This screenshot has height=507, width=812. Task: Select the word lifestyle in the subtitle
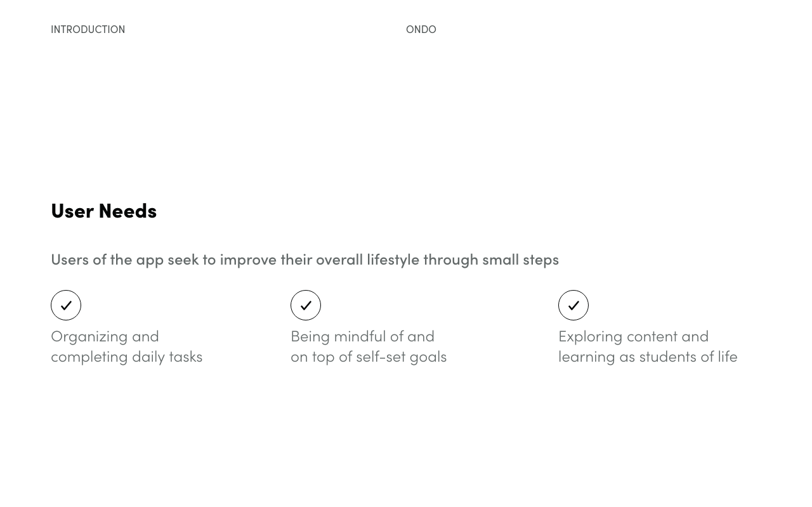tap(393, 260)
